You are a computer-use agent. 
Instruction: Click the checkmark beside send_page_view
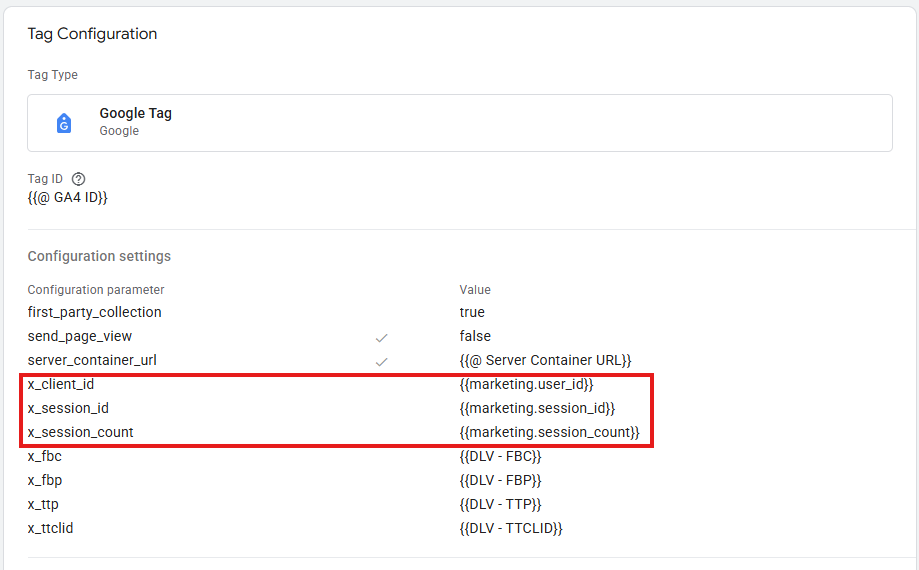click(x=381, y=337)
